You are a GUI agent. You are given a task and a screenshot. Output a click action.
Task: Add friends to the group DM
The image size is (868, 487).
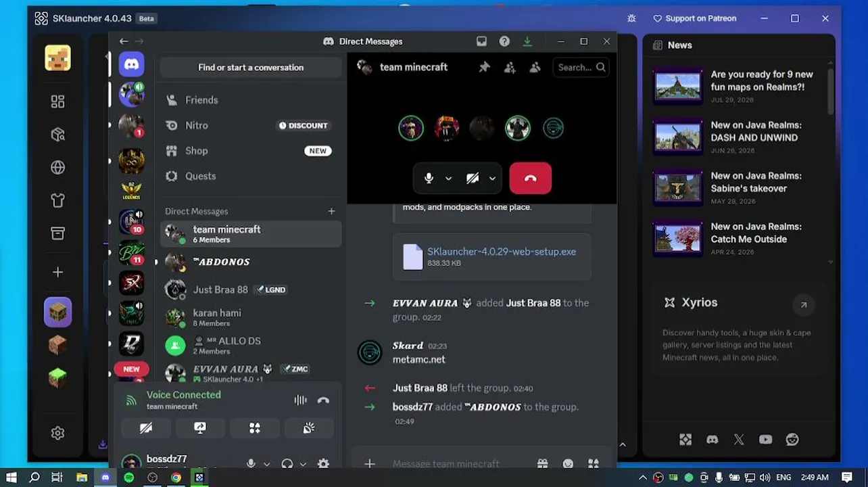tap(510, 67)
